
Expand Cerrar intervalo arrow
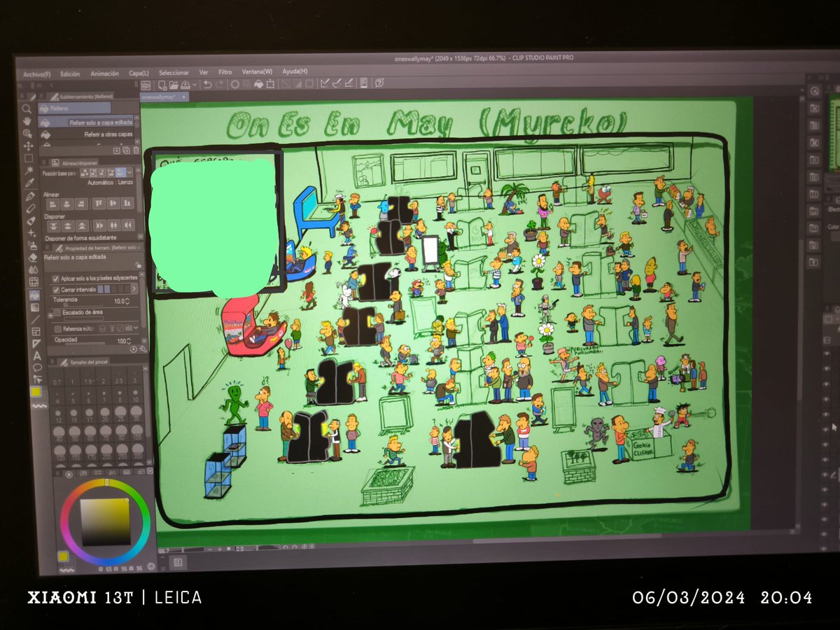134,288
